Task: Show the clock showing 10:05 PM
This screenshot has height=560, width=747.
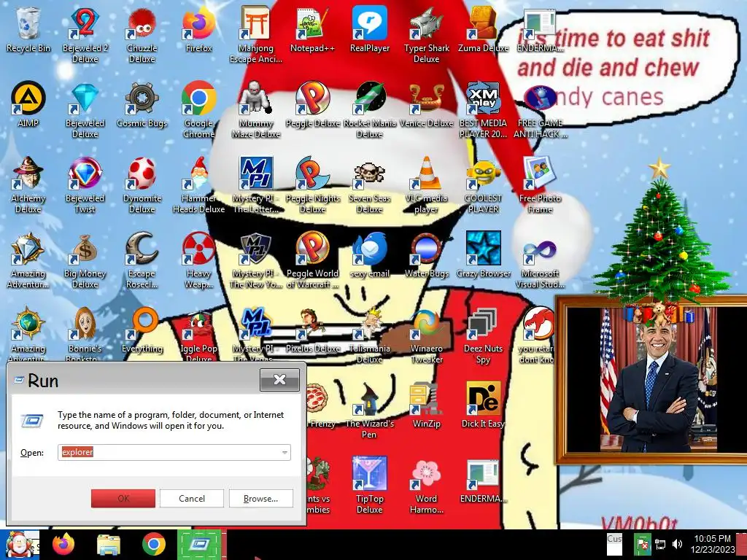Action: pos(712,544)
